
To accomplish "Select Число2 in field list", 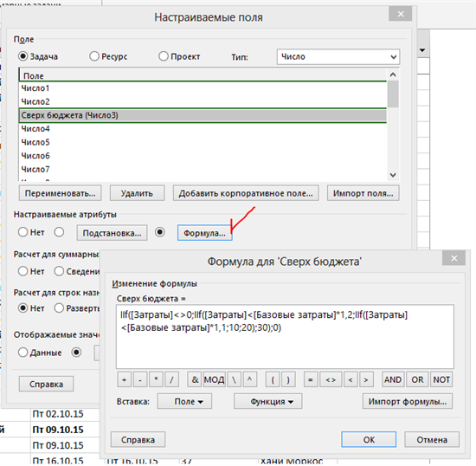I will [x=203, y=101].
